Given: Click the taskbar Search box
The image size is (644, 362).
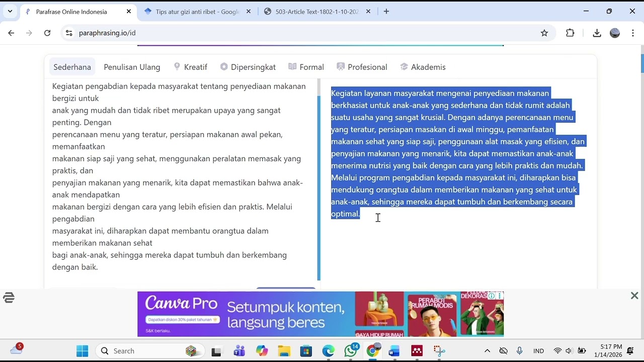Looking at the screenshot, I should click(x=150, y=351).
